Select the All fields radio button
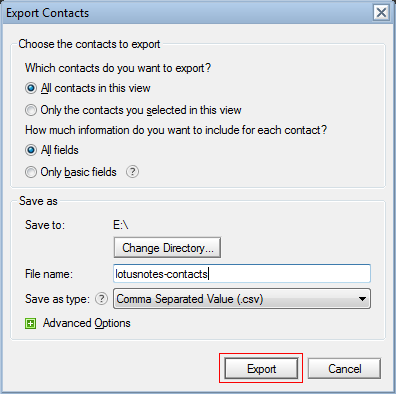 (31, 150)
